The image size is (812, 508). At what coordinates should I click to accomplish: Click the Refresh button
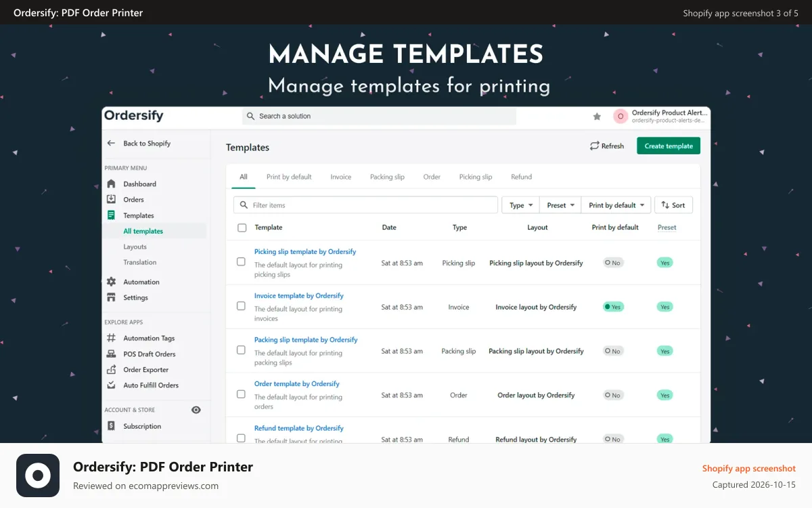point(607,146)
